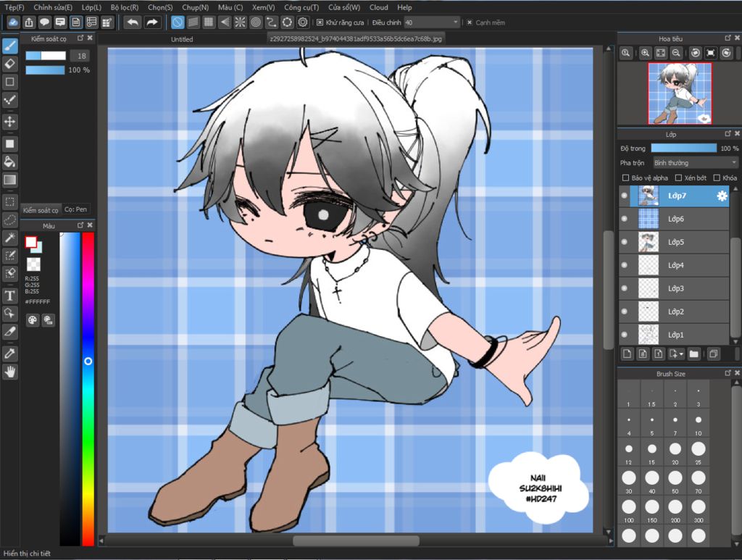
Task: Select the Move tool
Action: [x=10, y=122]
